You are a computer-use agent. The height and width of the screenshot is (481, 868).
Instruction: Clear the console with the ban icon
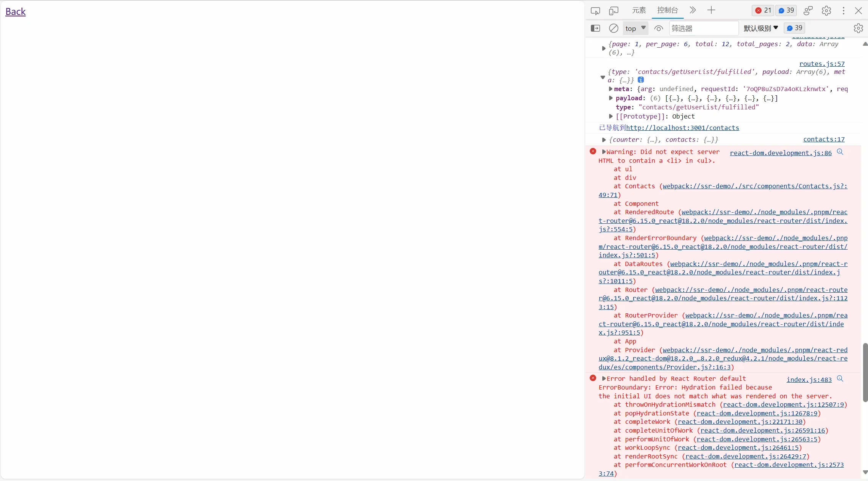click(x=613, y=28)
